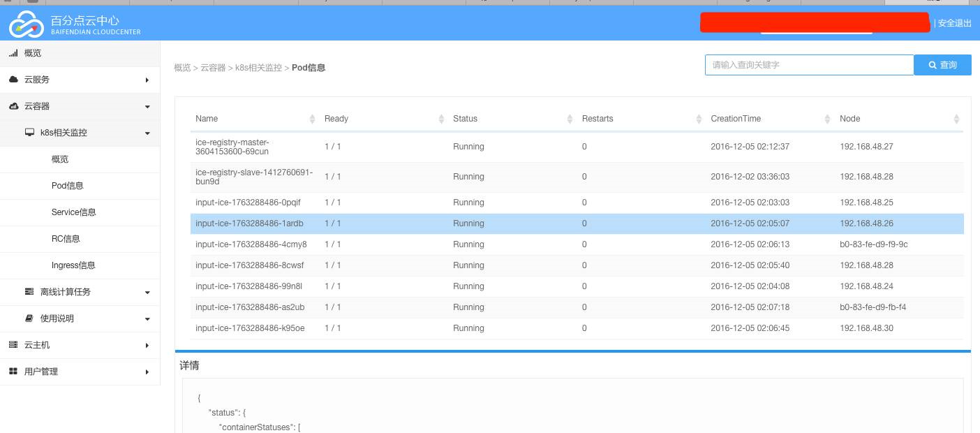The width and height of the screenshot is (980, 433).
Task: Click the 用户管理 grid icon
Action: (13, 372)
